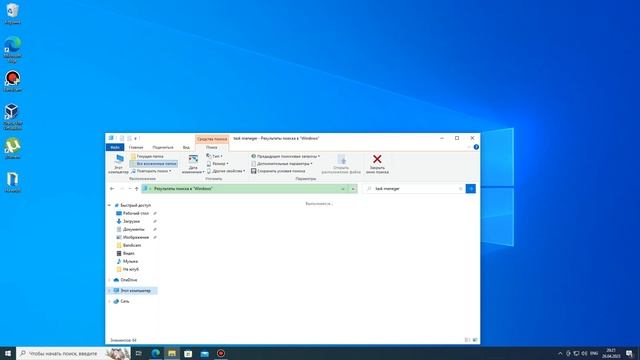
Task: Open Microsoft Edge desktop shortcut
Action: [13, 49]
